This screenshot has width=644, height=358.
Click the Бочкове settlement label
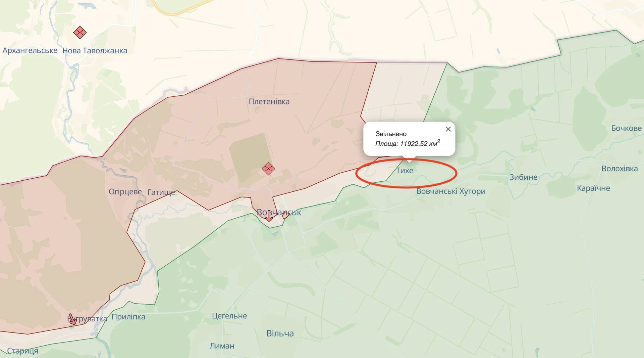(626, 128)
